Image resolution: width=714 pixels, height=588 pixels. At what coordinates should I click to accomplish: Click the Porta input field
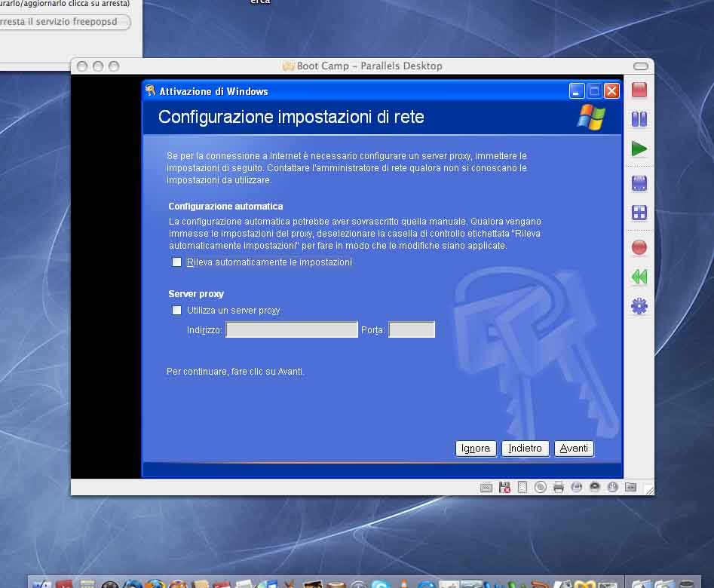pos(412,329)
